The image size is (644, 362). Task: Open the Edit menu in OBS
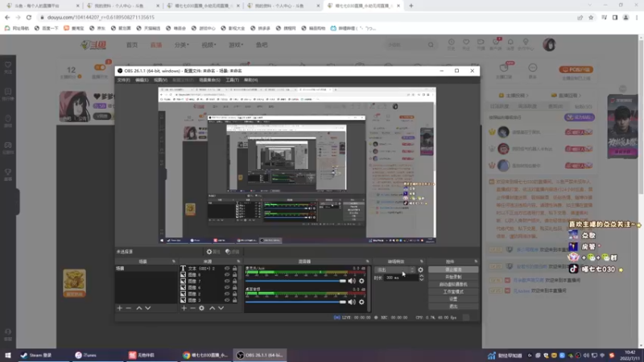142,80
